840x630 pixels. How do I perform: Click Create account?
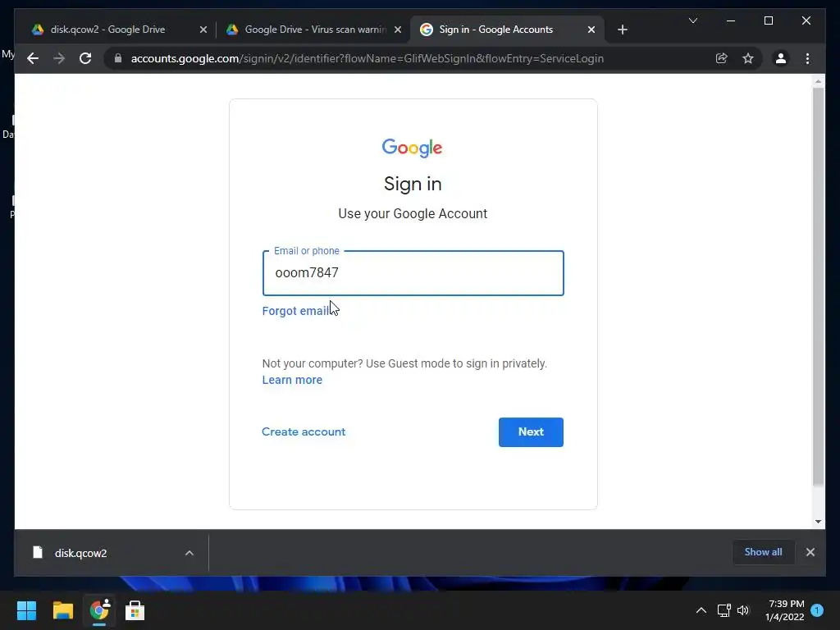tap(304, 431)
